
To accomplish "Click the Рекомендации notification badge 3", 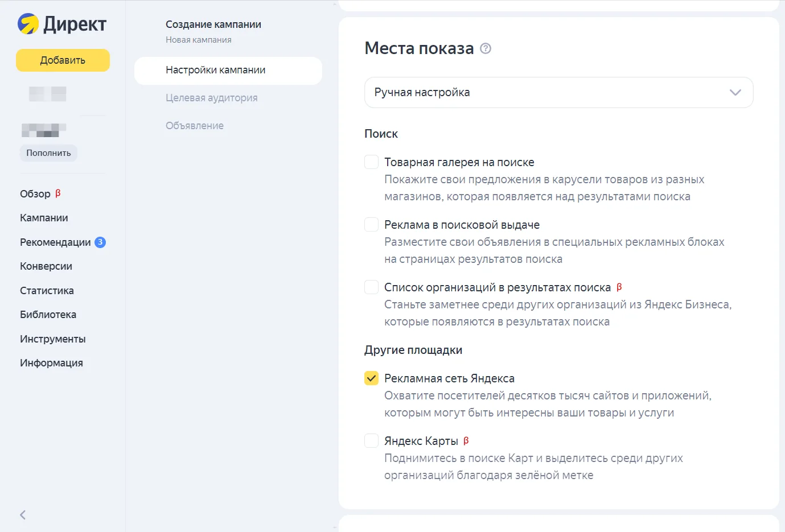I will pyautogui.click(x=100, y=242).
